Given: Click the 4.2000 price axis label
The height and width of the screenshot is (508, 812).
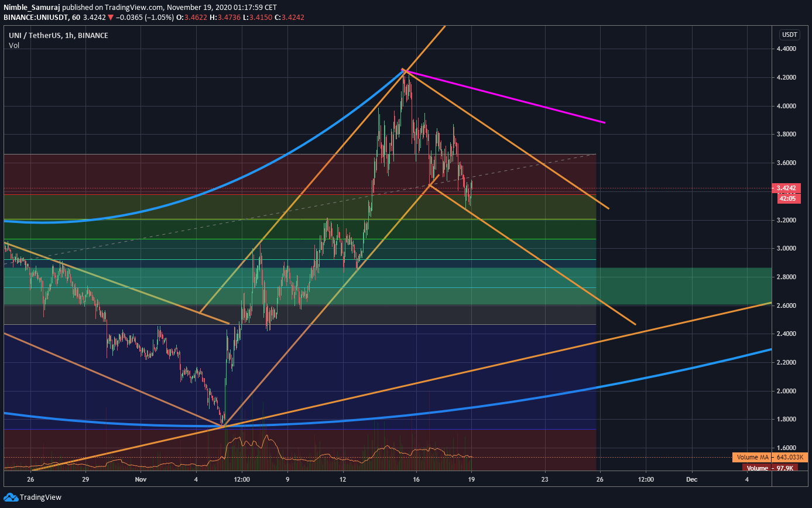Looking at the screenshot, I should (786, 78).
